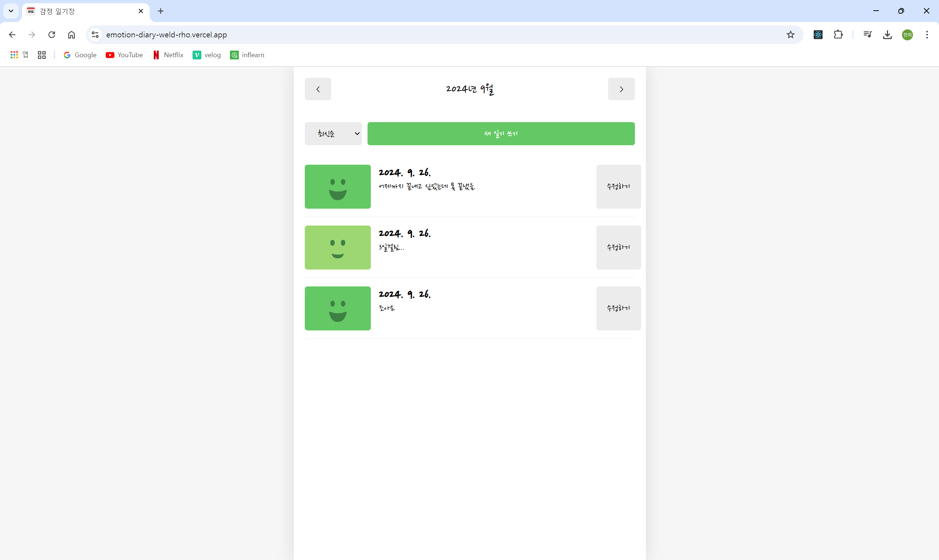Image resolution: width=939 pixels, height=560 pixels.
Task: Click the smiley face icon on second entry
Action: click(x=337, y=247)
